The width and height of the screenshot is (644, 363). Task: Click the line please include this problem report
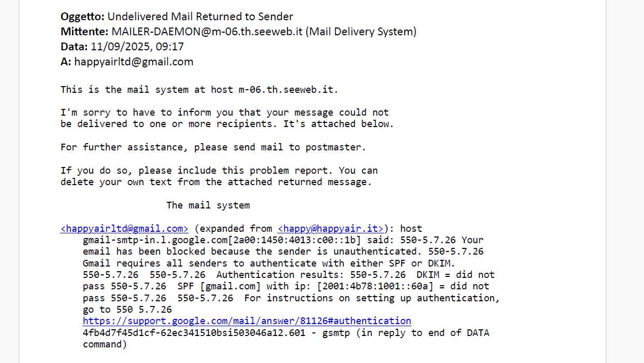(219, 171)
